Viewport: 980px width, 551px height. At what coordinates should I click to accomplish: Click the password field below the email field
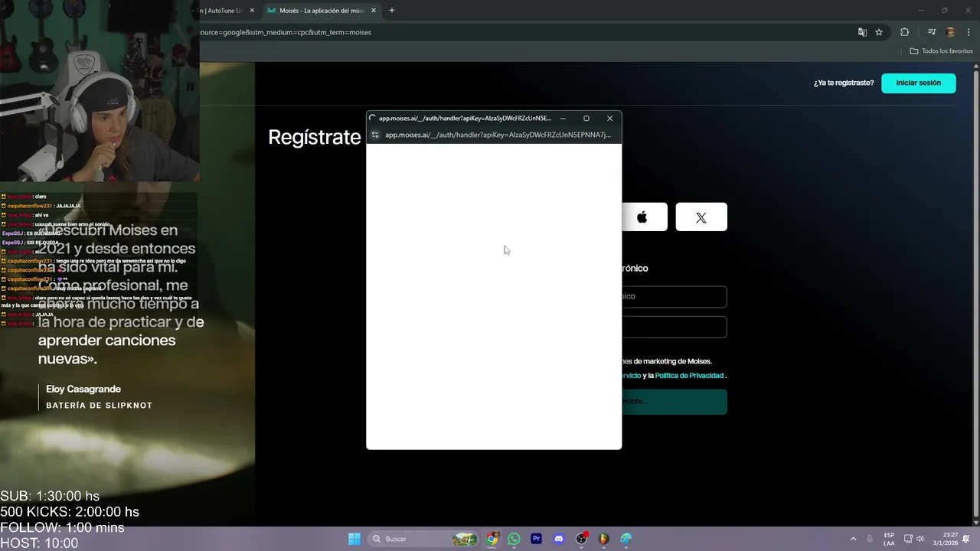(674, 327)
